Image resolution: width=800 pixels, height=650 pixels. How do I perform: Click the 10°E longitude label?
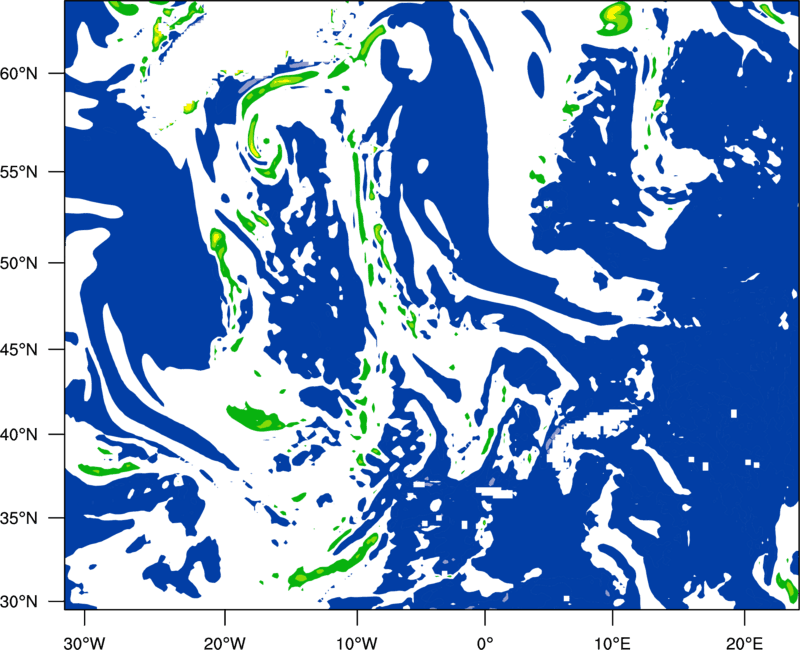pyautogui.click(x=612, y=642)
